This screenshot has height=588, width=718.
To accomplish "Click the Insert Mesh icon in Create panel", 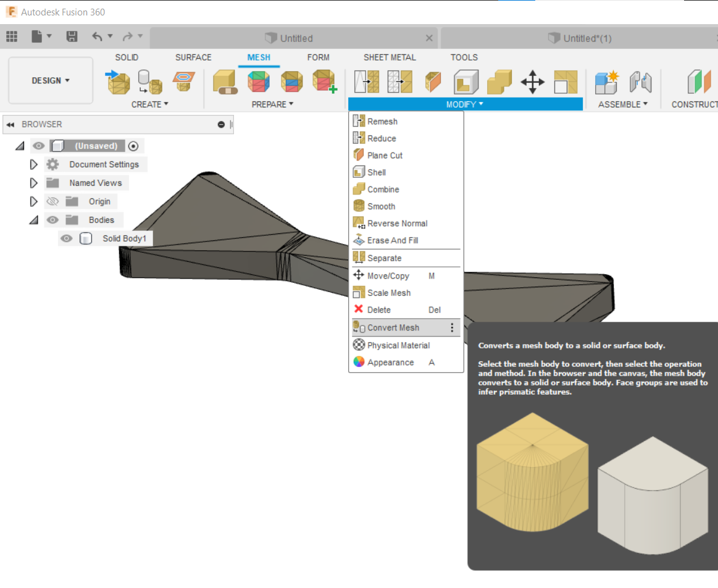I will coord(119,81).
